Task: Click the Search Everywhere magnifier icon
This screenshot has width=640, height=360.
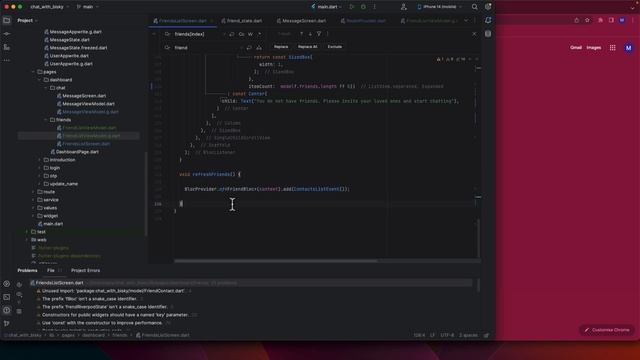Action: click(474, 7)
